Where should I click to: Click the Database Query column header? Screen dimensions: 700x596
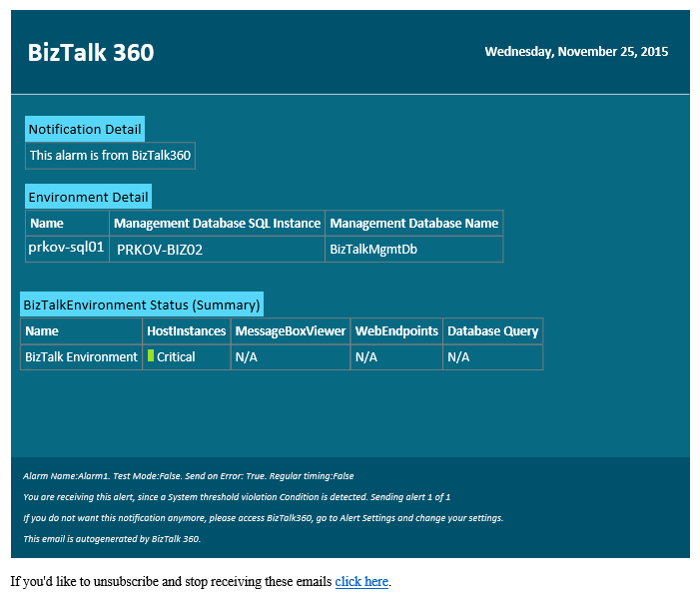coord(493,330)
